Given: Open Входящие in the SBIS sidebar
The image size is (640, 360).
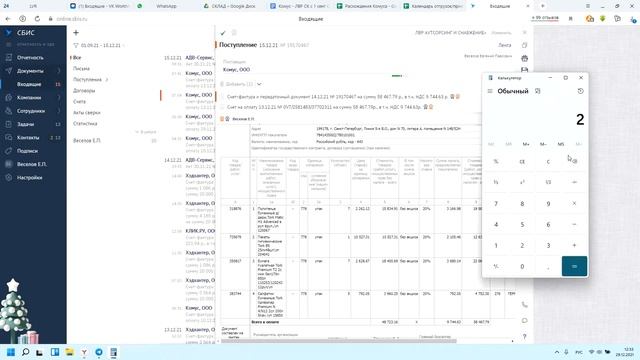Looking at the screenshot, I should [x=29, y=84].
